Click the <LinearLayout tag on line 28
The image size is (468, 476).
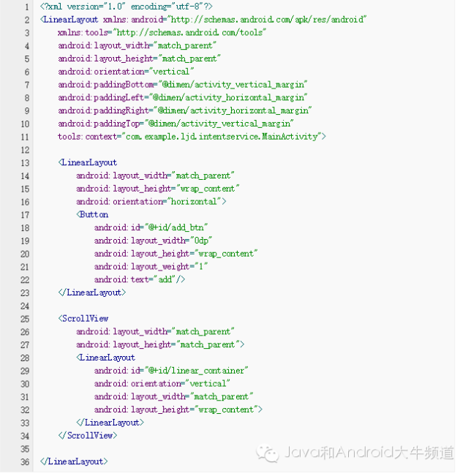[x=105, y=358]
